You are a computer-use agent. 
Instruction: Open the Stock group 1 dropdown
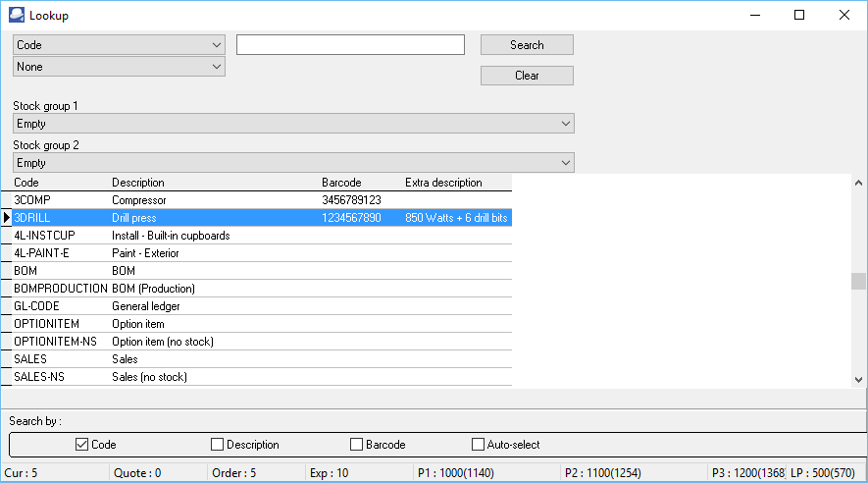293,124
